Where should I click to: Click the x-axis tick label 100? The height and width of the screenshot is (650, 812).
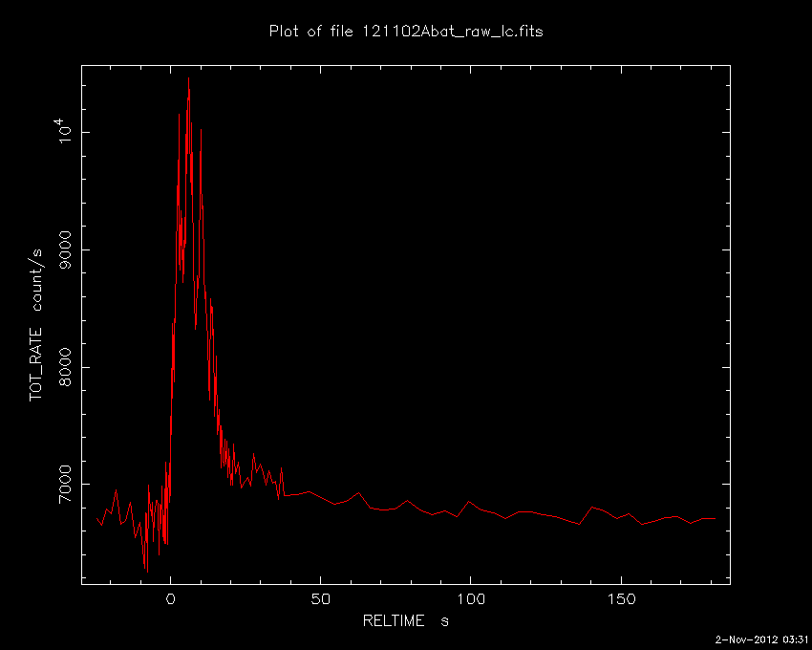click(470, 599)
